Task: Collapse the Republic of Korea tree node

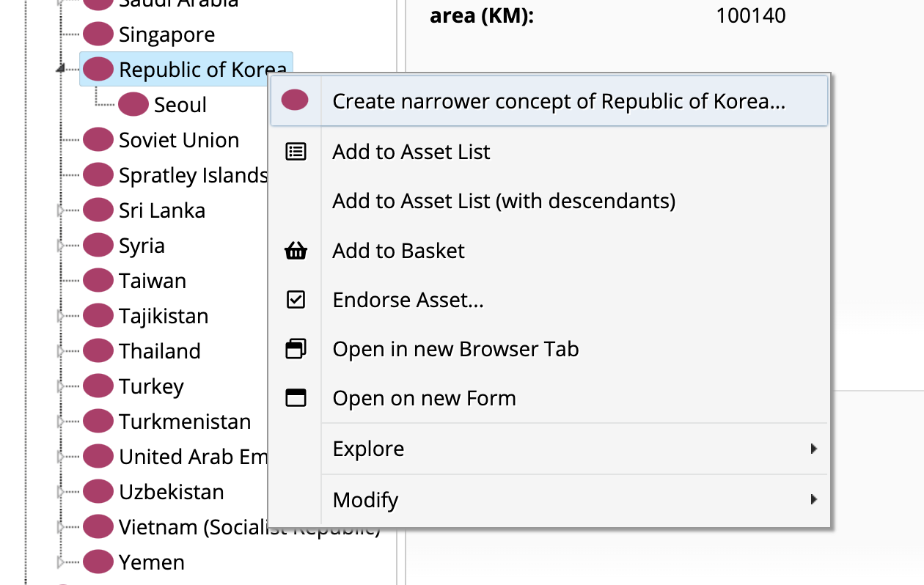Action: coord(60,69)
